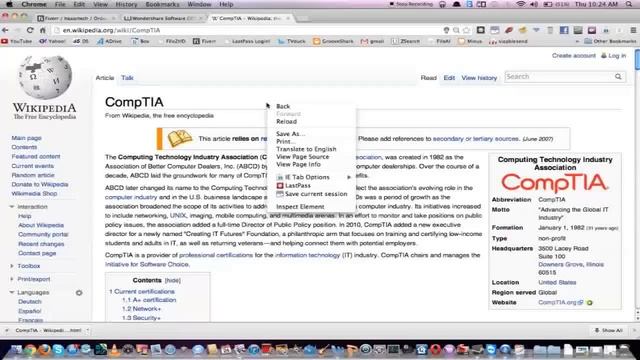
Task: Click the Wikipedia globe logo
Action: click(45, 77)
